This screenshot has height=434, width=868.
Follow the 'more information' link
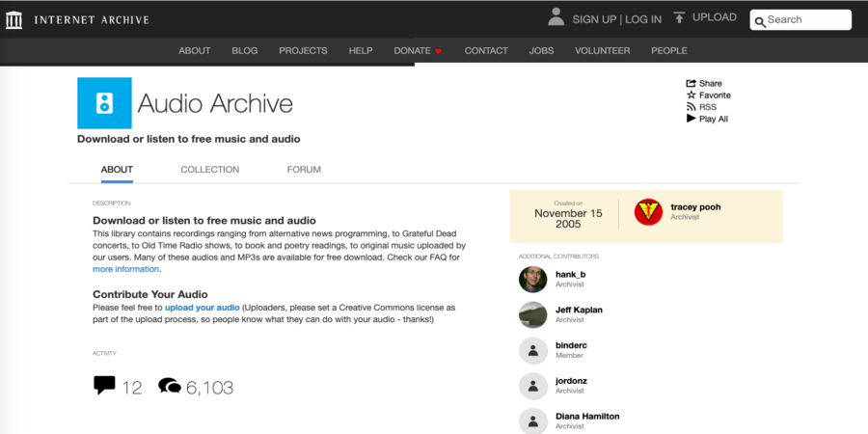[125, 269]
